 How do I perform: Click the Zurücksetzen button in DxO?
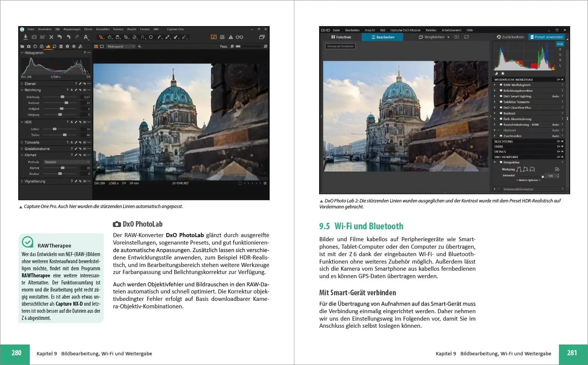pyautogui.click(x=510, y=37)
